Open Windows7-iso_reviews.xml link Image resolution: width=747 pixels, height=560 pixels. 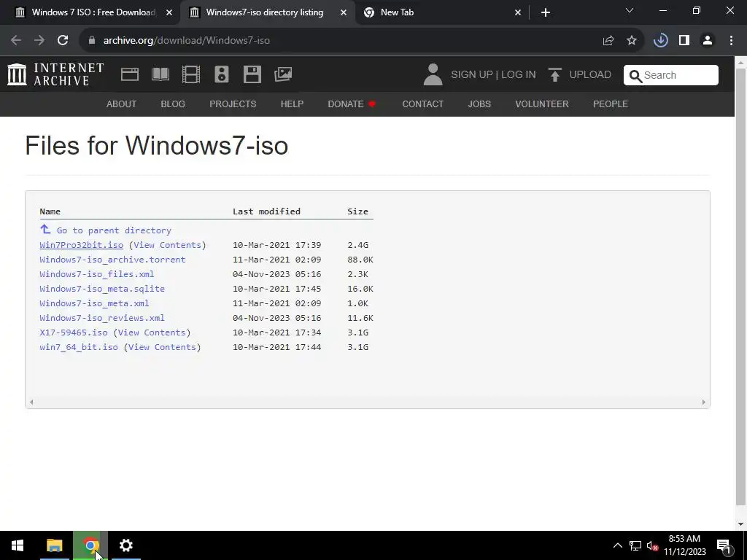pos(102,318)
